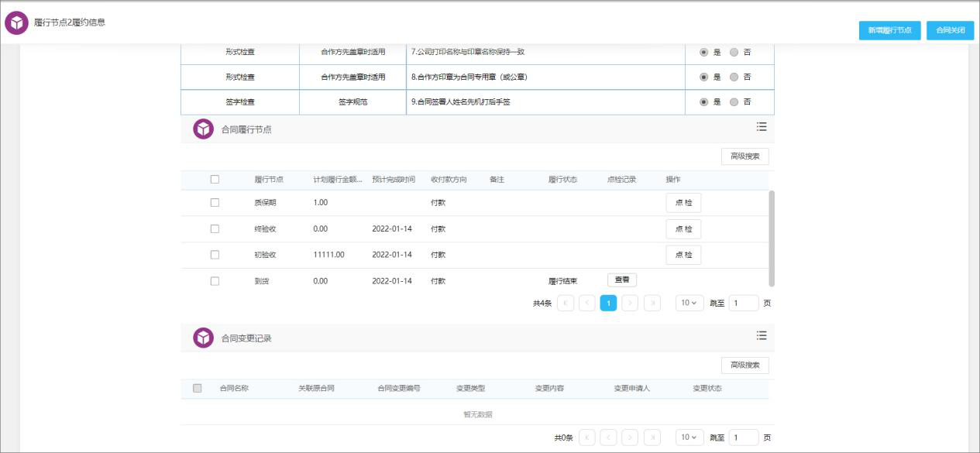Image resolution: width=980 pixels, height=453 pixels.
Task: Tick the checkbox for 初验收 row
Action: pos(215,255)
